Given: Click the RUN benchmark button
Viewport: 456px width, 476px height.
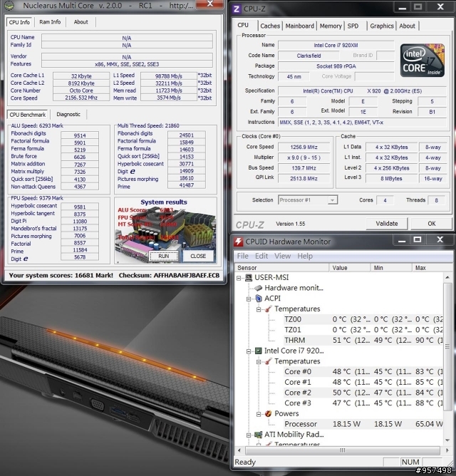Looking at the screenshot, I should pyautogui.click(x=164, y=257).
